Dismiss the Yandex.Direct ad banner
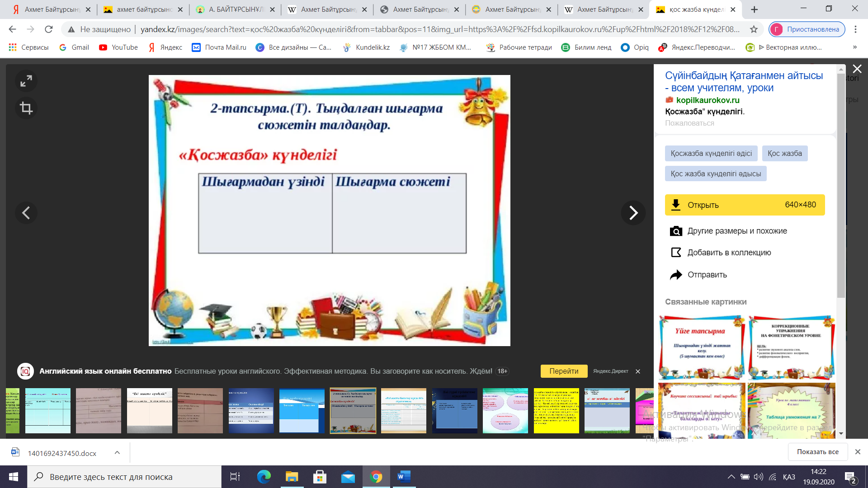The height and width of the screenshot is (488, 868). point(638,371)
